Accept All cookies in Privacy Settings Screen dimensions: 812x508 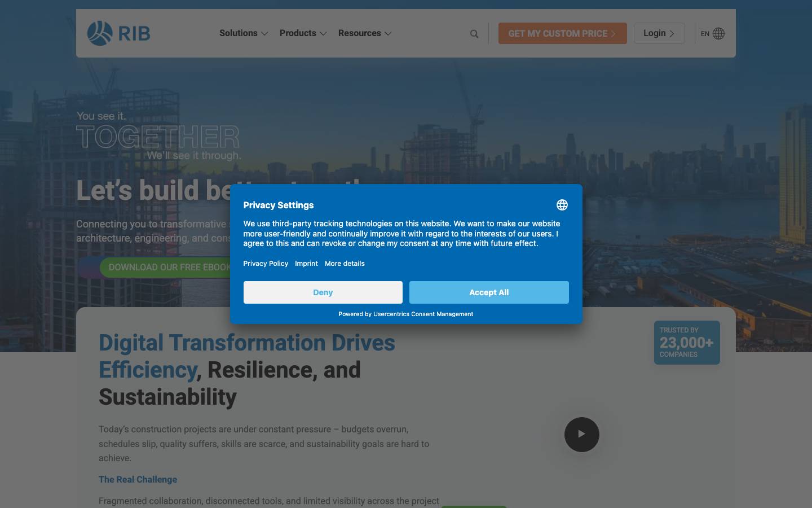pos(489,292)
